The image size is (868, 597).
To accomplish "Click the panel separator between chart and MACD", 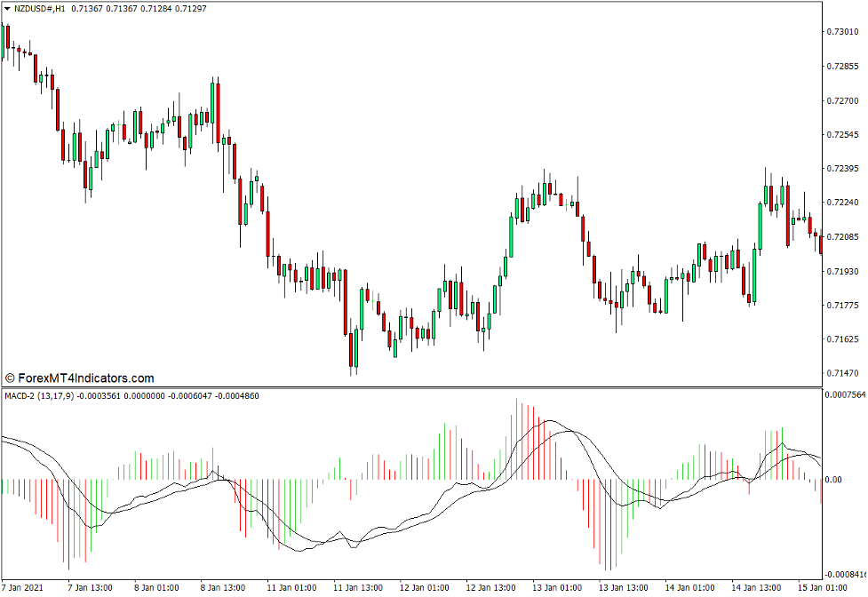I will coord(434,386).
